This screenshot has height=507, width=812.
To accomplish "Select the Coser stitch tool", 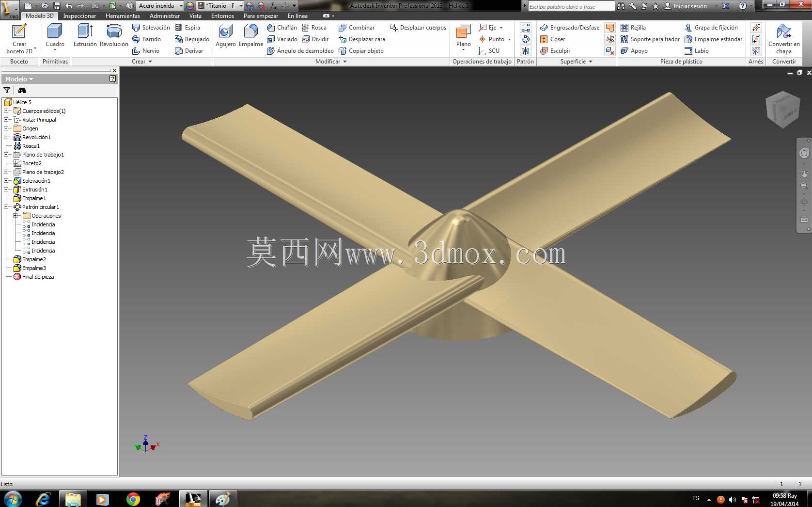I will (x=552, y=39).
